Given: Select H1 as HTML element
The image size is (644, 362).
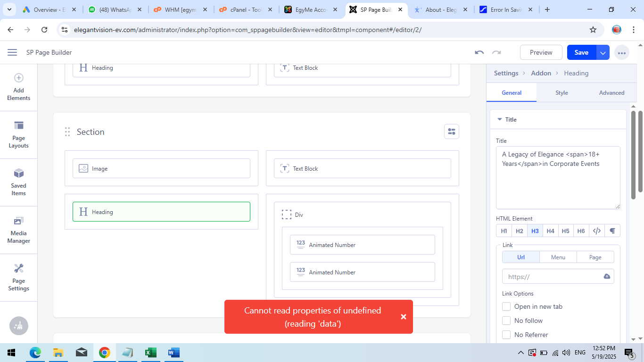Looking at the screenshot, I should click(504, 231).
